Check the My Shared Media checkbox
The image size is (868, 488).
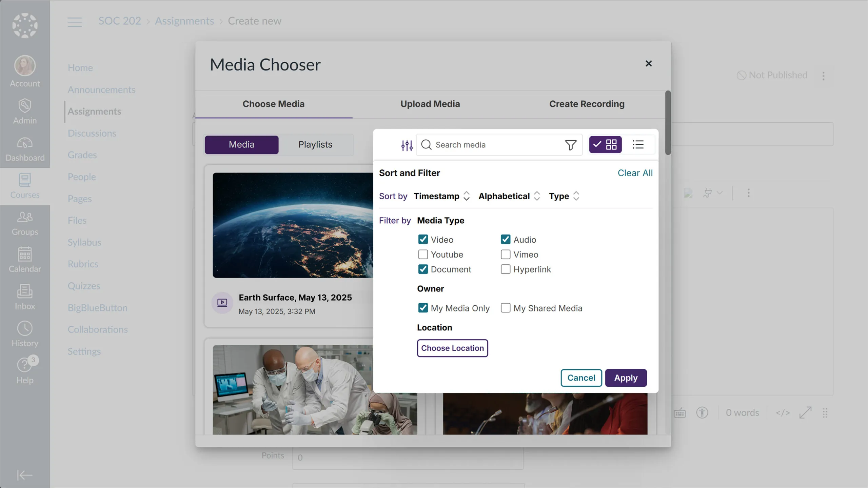point(505,308)
